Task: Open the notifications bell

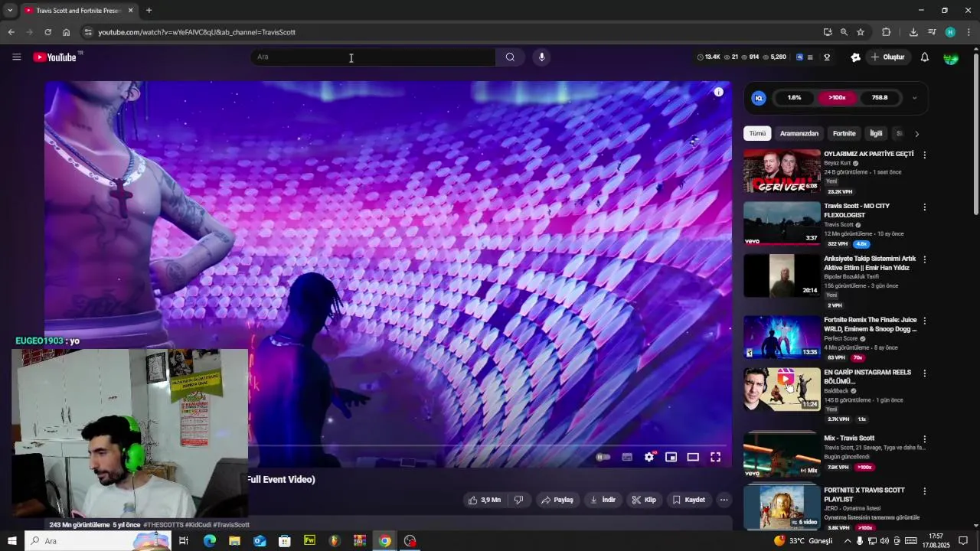Action: tap(924, 57)
